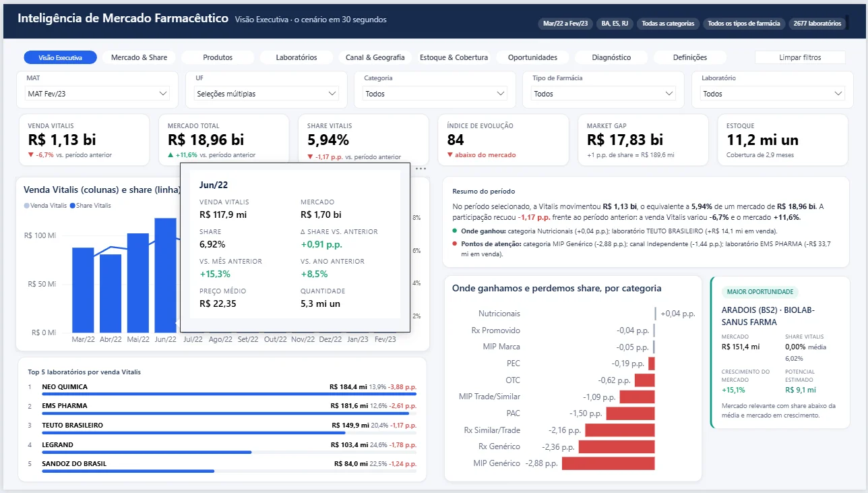Select the Canal & Geografia tab

375,57
